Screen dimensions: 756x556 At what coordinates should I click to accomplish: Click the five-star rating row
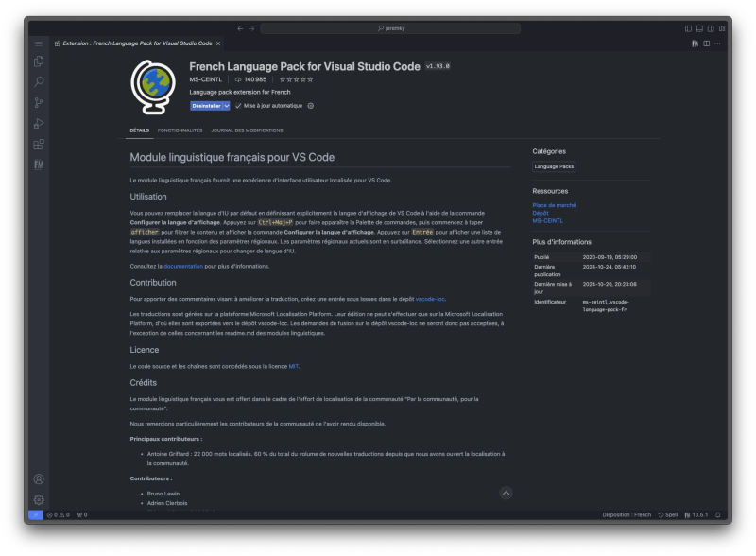pyautogui.click(x=298, y=79)
